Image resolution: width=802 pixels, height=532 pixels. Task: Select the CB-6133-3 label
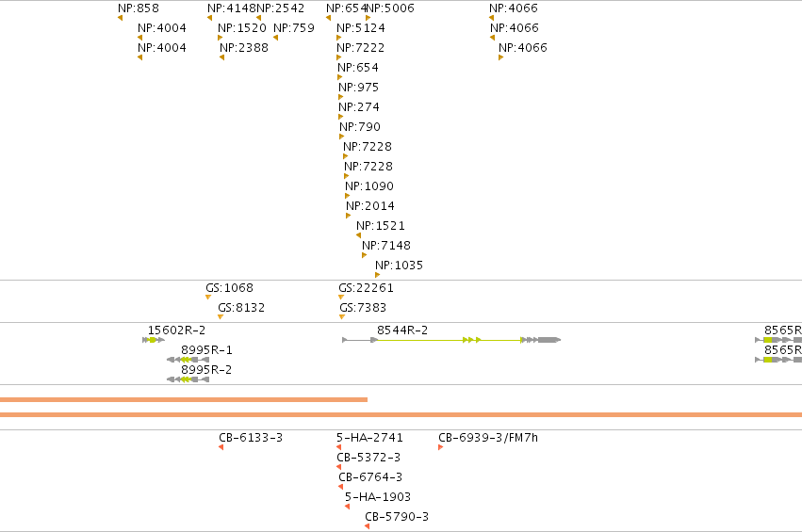click(251, 438)
